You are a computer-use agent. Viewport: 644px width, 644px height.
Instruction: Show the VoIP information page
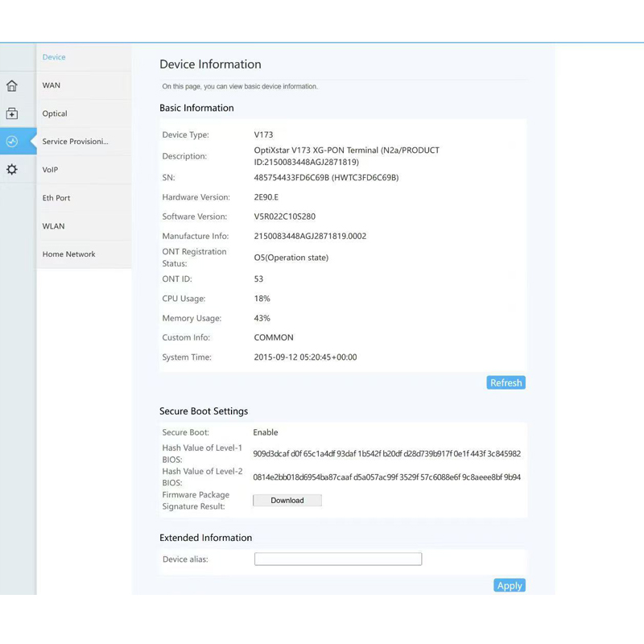tap(51, 170)
